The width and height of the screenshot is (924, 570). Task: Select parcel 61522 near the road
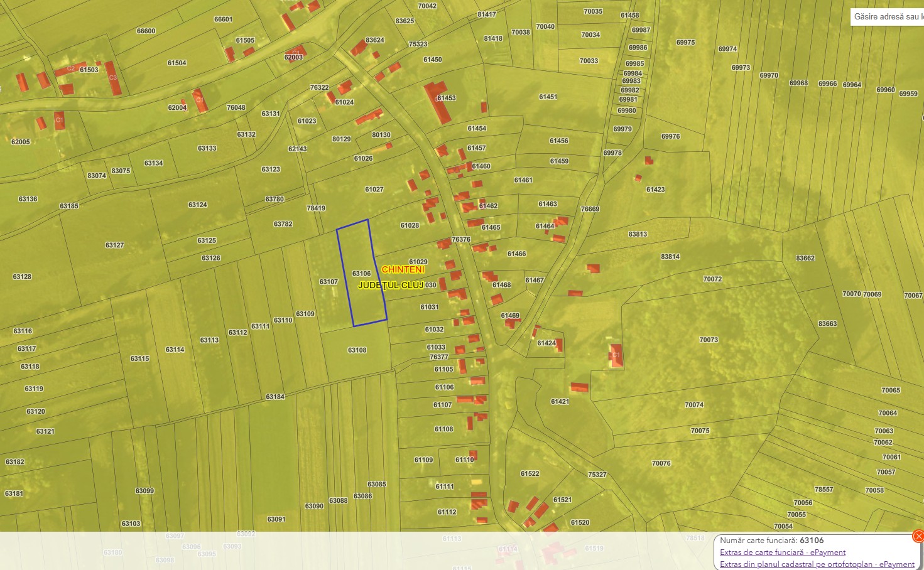click(x=530, y=473)
